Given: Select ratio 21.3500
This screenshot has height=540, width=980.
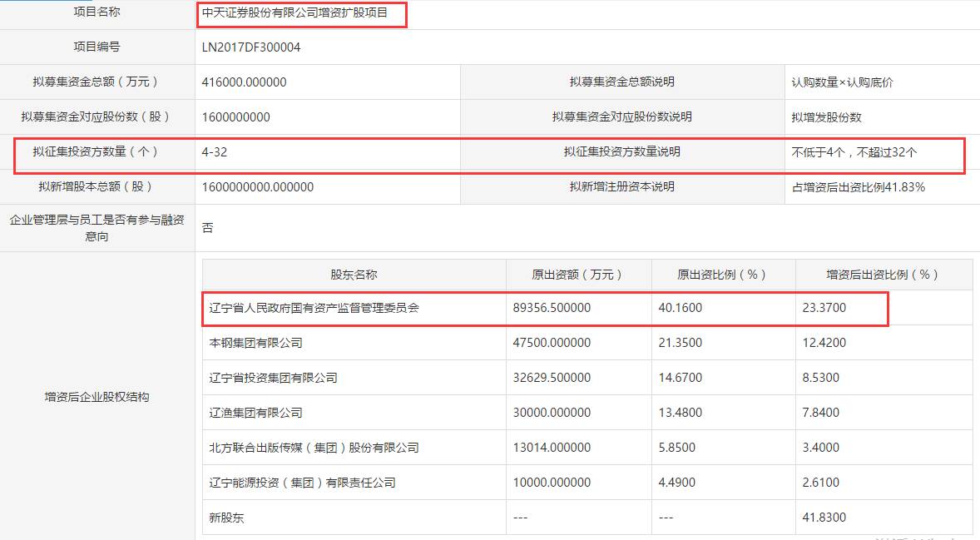Looking at the screenshot, I should (680, 343).
